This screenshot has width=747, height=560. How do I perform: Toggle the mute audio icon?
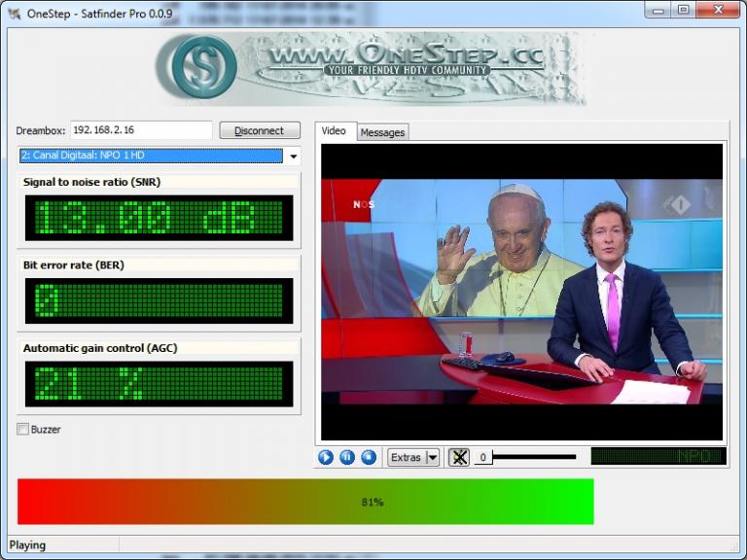459,457
